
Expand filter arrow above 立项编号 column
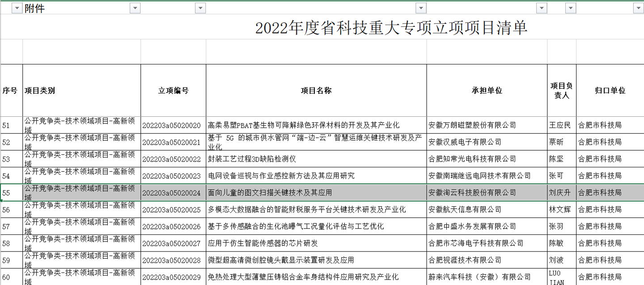[x=200, y=8]
